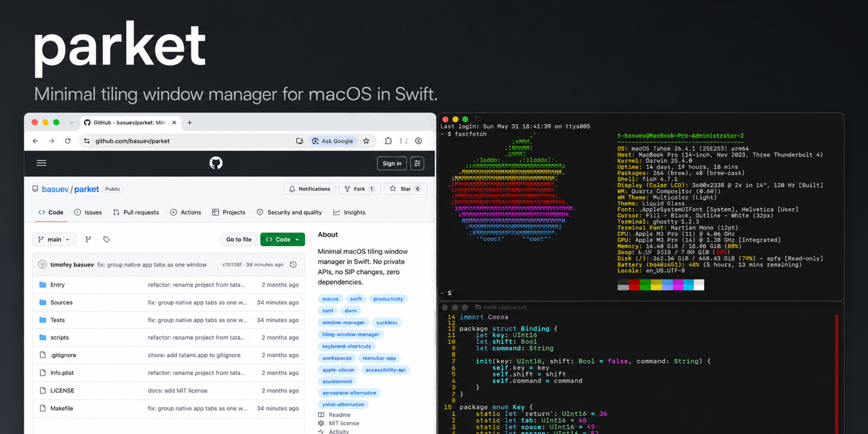Click yellow color block in fastfetch output

(x=656, y=285)
